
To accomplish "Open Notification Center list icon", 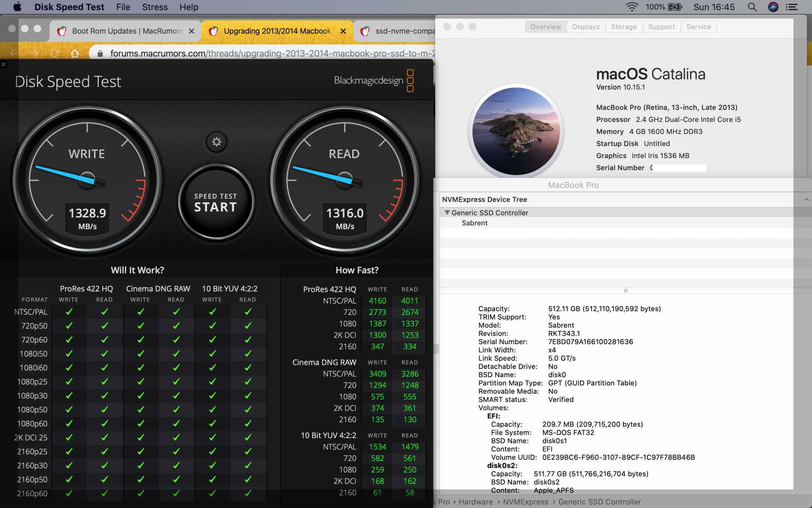I will [x=792, y=7].
